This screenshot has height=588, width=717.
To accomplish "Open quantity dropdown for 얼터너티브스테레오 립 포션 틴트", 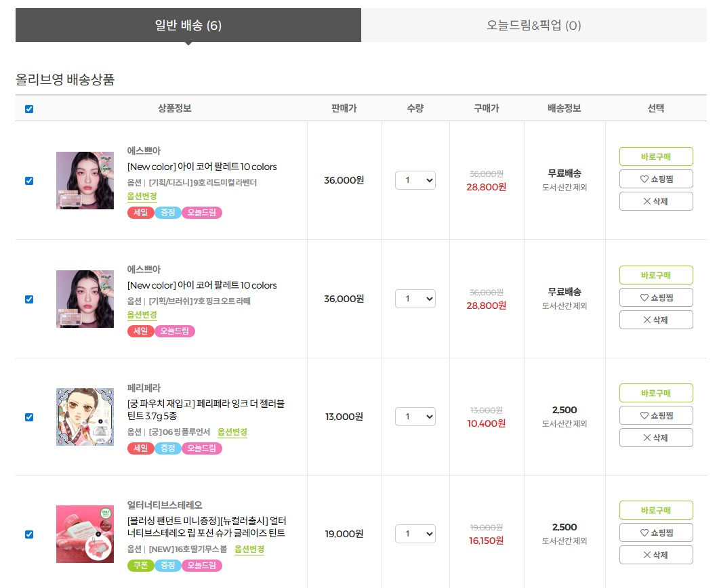I will click(415, 534).
